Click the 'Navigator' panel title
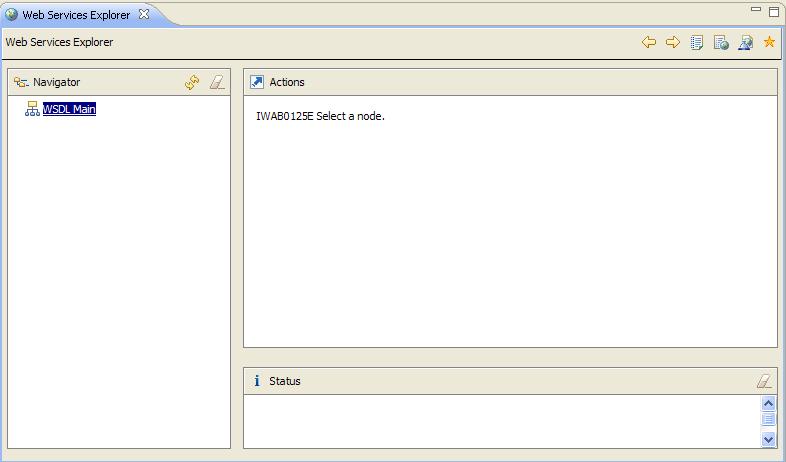Screen dimensions: 786x462 tap(57, 82)
